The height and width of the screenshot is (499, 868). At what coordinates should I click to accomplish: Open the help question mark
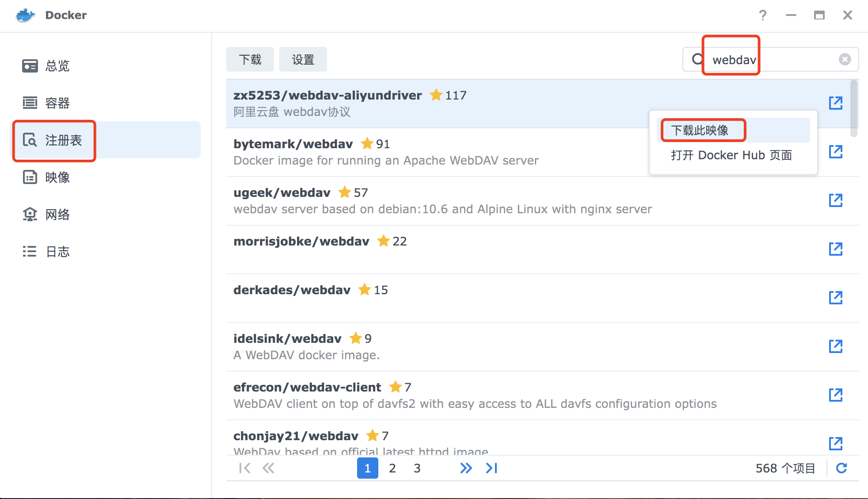click(x=763, y=15)
